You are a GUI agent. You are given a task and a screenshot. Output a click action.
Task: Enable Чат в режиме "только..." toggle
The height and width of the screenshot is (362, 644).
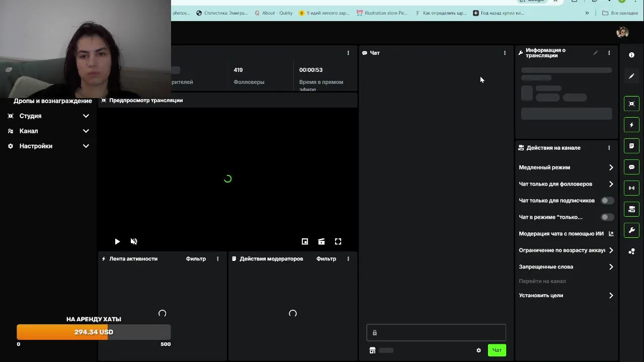pyautogui.click(x=607, y=217)
